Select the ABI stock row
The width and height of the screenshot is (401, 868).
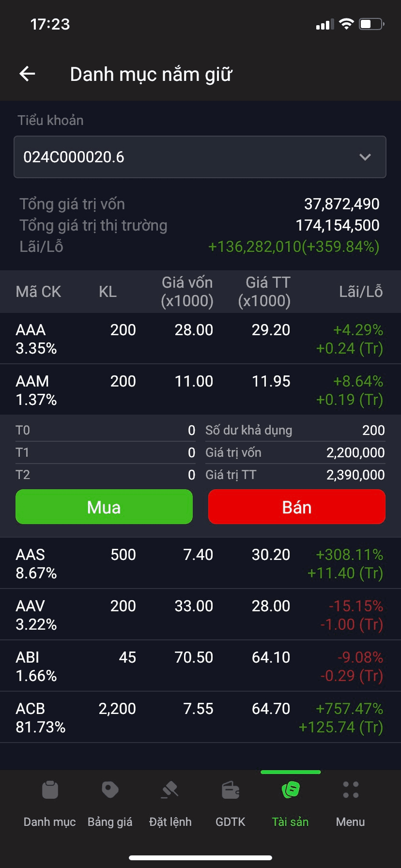(x=200, y=666)
